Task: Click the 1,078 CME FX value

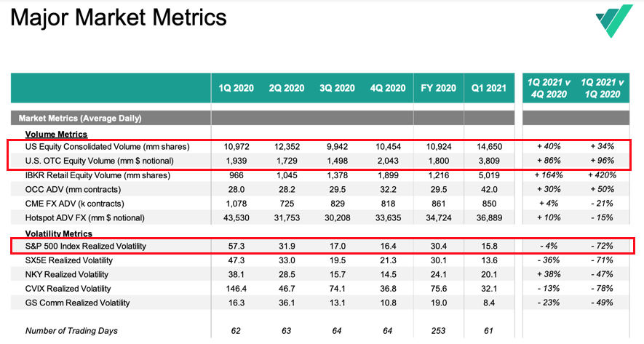Action: (x=236, y=204)
